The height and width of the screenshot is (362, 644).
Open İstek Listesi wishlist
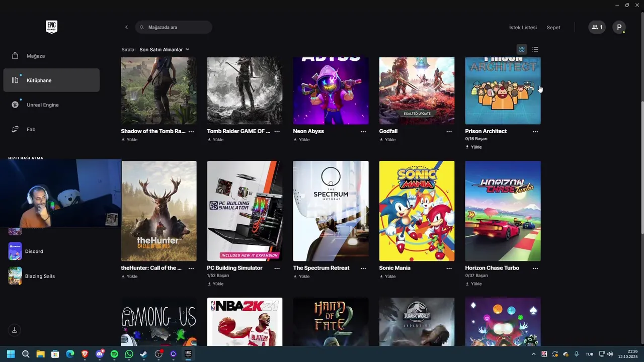pos(523,28)
